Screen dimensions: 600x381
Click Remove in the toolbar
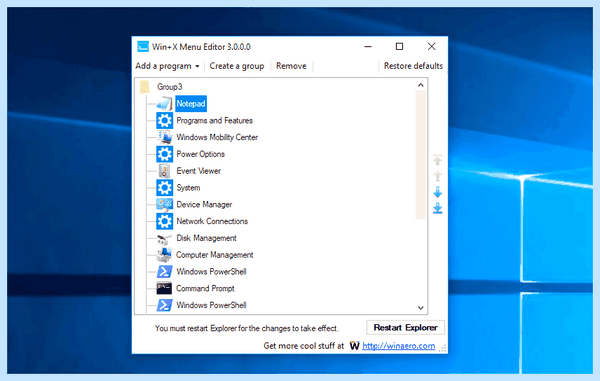click(x=291, y=66)
